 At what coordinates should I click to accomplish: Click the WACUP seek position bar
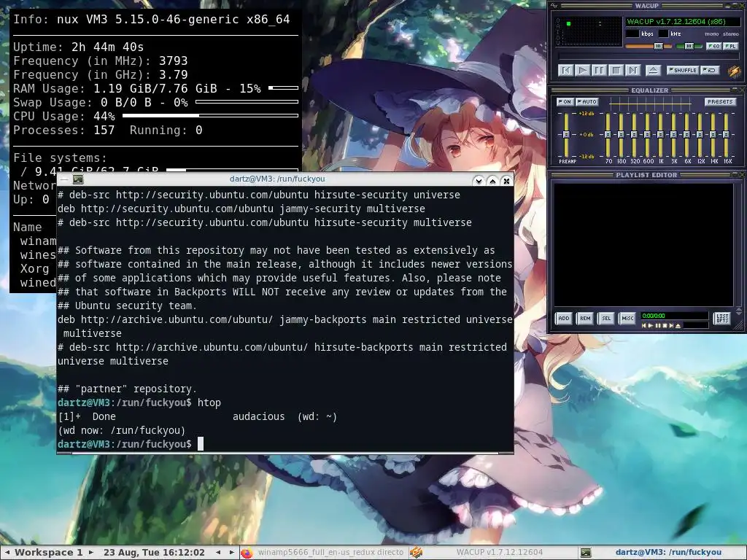[649, 57]
